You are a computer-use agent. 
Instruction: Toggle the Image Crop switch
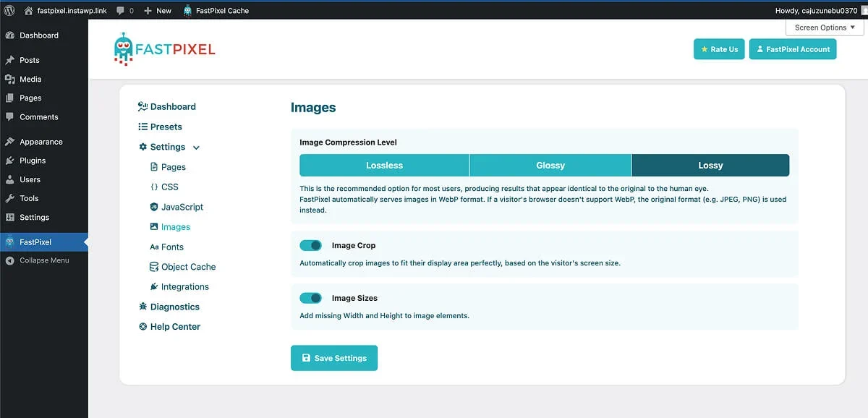click(310, 245)
